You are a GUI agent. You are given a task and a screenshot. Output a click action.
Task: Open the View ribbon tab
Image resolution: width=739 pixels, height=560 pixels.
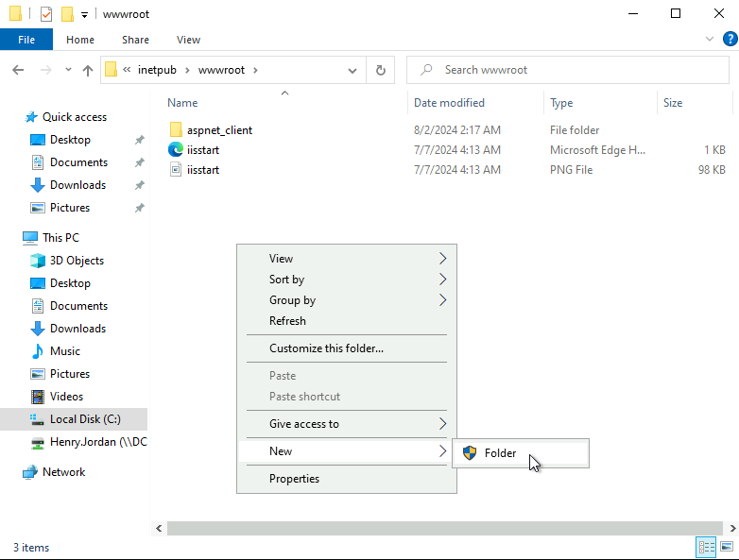point(188,40)
